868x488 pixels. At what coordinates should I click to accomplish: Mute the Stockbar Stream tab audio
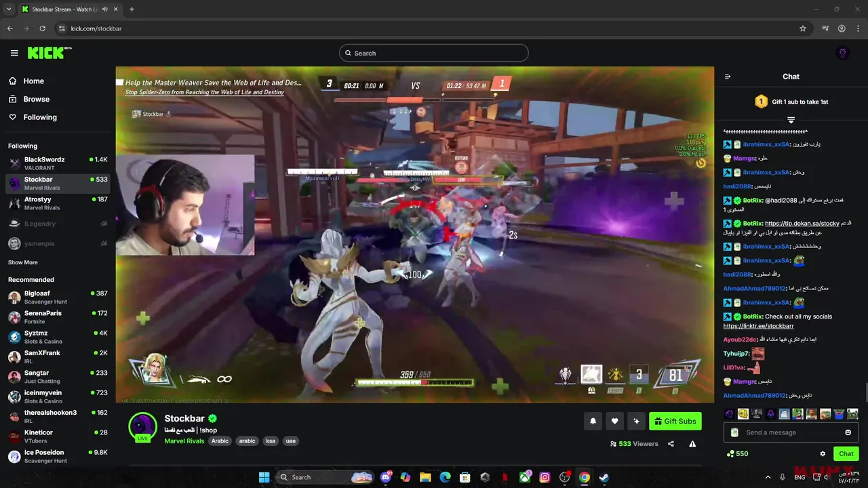click(x=104, y=9)
